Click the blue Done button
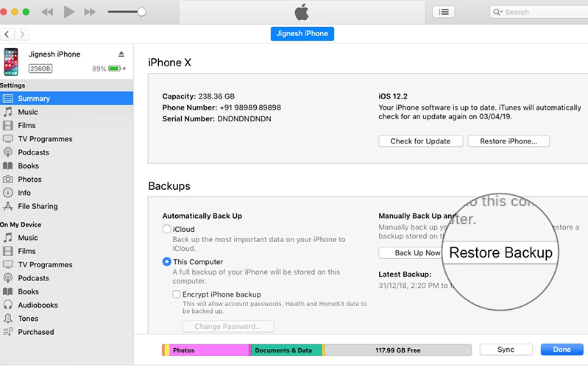Viewport: 588px width, 368px height. click(562, 350)
